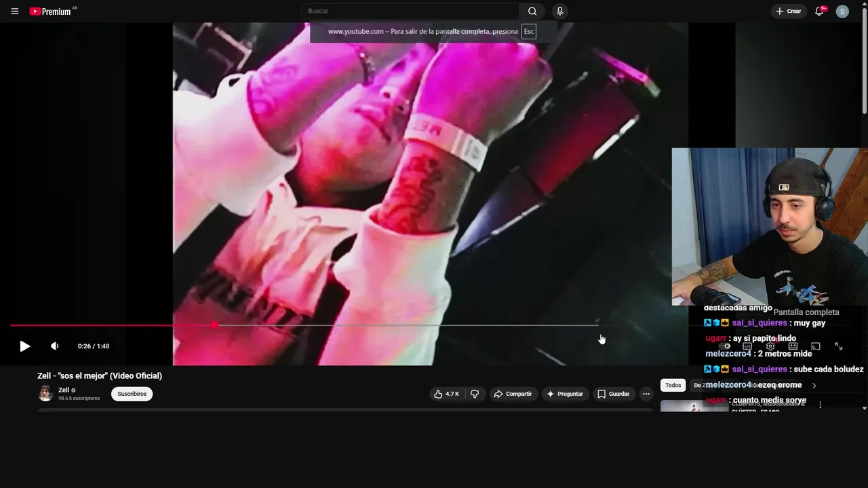Like the video showing 4.7 K
This screenshot has height=488, width=868.
447,394
